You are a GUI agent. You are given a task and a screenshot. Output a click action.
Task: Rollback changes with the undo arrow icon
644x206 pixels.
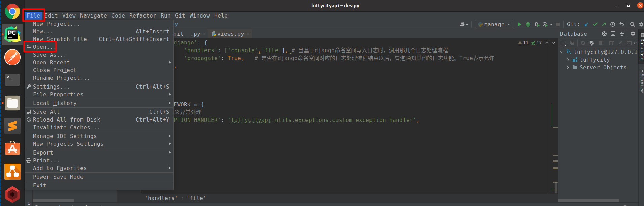pyautogui.click(x=622, y=24)
